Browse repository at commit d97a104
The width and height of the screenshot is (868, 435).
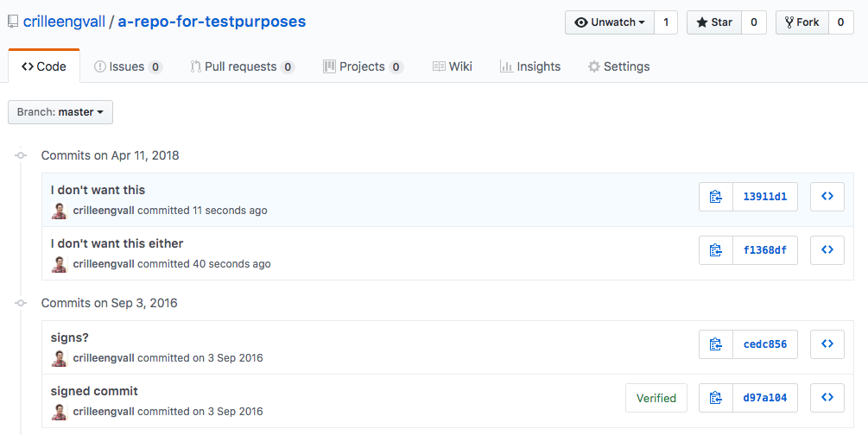tap(827, 398)
